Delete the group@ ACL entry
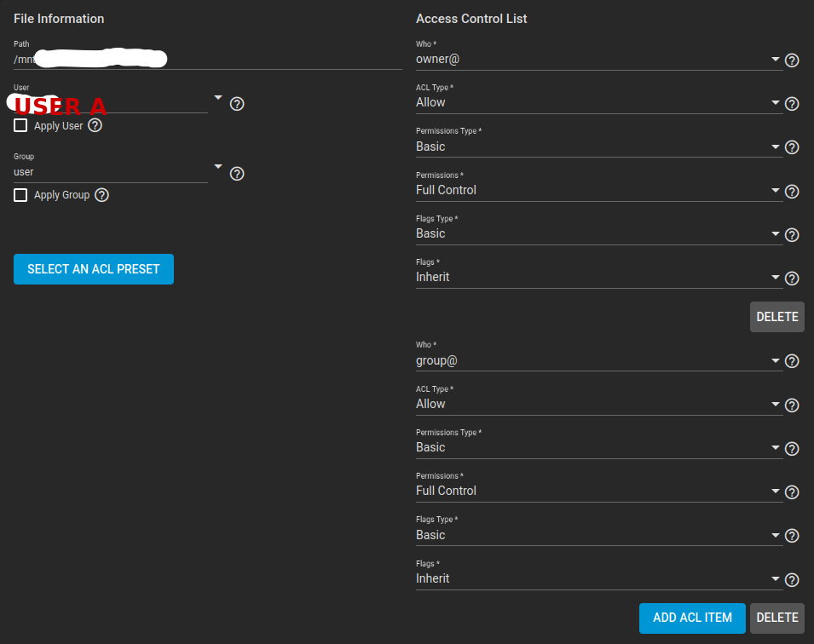 point(776,618)
